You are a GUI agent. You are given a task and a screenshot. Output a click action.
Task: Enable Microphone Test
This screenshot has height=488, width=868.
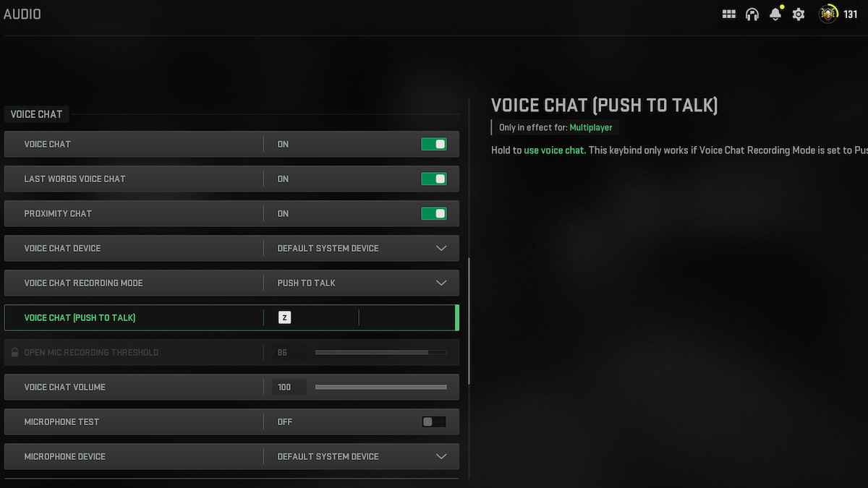[433, 421]
